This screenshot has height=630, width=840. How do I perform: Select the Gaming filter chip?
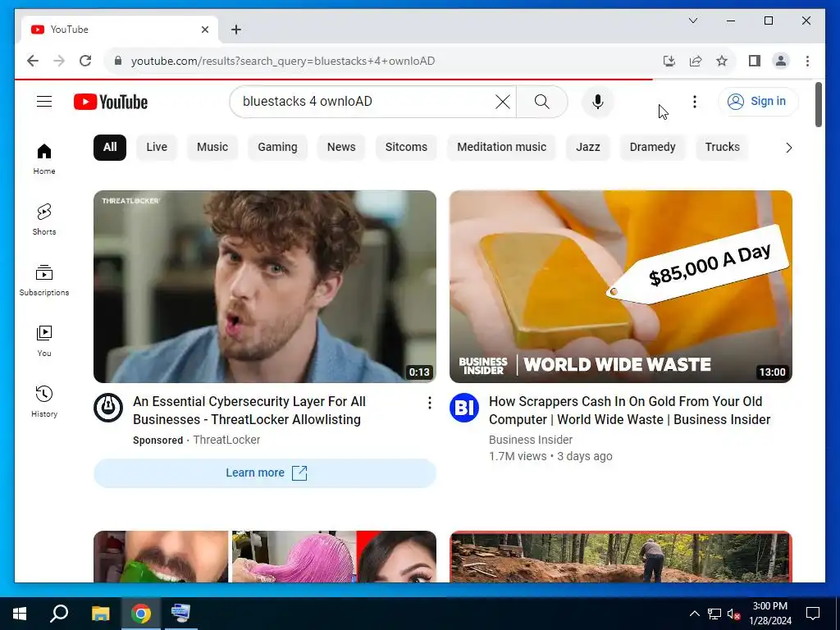click(277, 148)
